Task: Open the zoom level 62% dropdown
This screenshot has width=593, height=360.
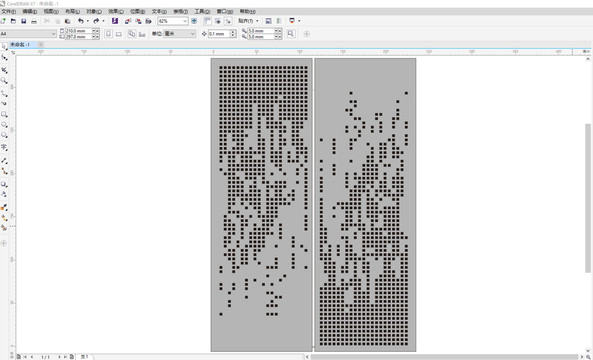Action: 173,21
